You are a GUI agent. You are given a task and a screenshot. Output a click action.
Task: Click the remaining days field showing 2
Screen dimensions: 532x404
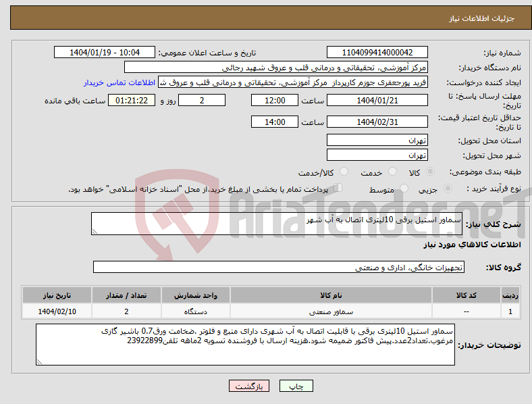[202, 100]
